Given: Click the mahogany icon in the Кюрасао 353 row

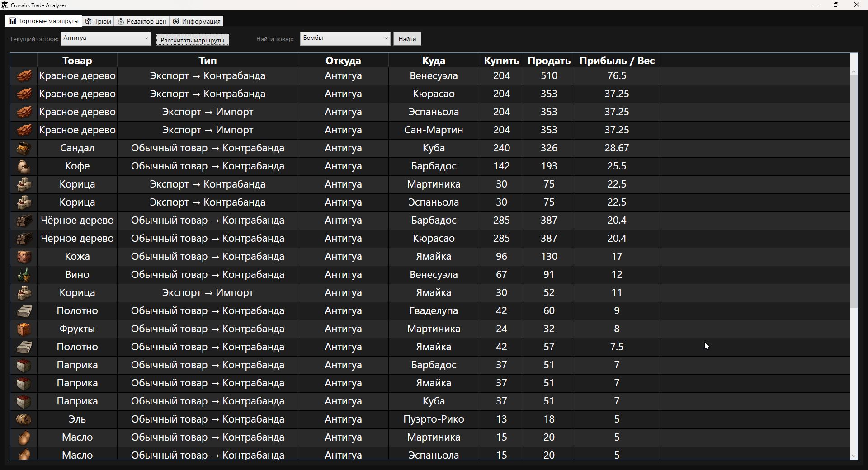Looking at the screenshot, I should click(24, 94).
